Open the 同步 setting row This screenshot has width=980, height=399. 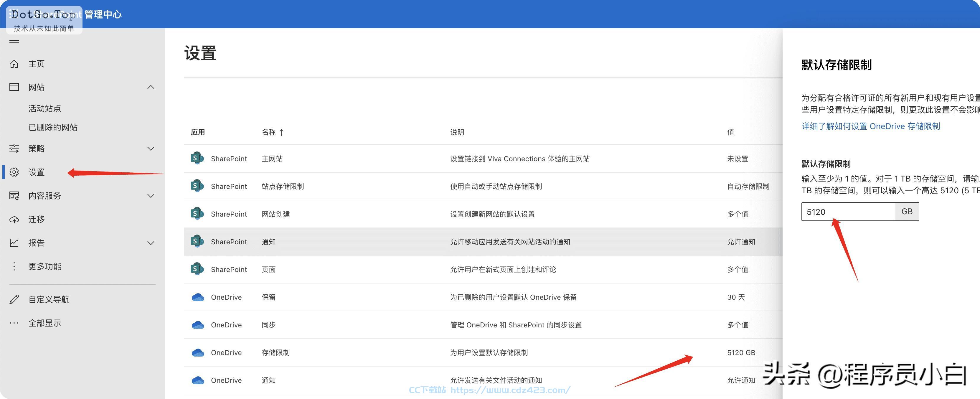[x=483, y=325]
